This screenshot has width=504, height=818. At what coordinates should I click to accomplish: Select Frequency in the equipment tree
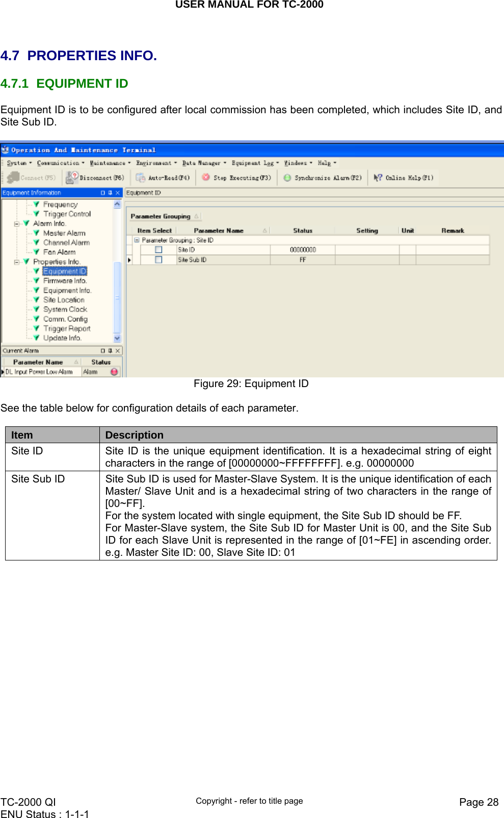click(60, 205)
